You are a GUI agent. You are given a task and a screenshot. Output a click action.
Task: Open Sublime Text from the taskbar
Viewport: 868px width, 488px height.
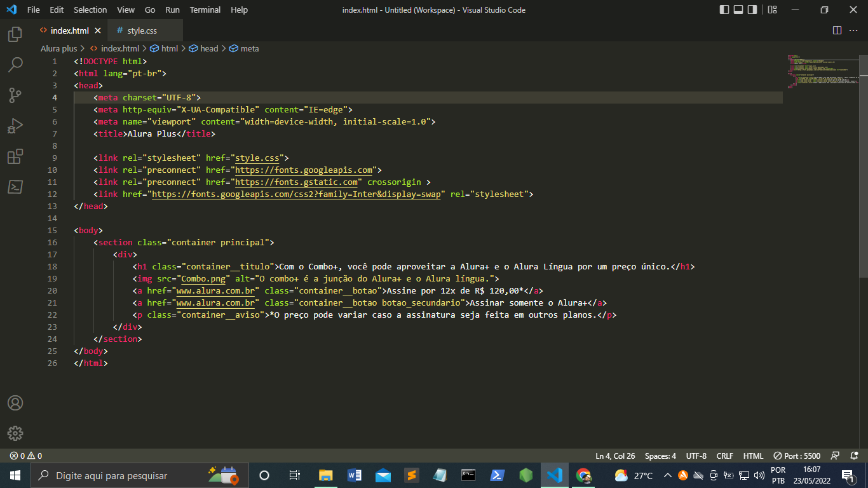coord(411,475)
